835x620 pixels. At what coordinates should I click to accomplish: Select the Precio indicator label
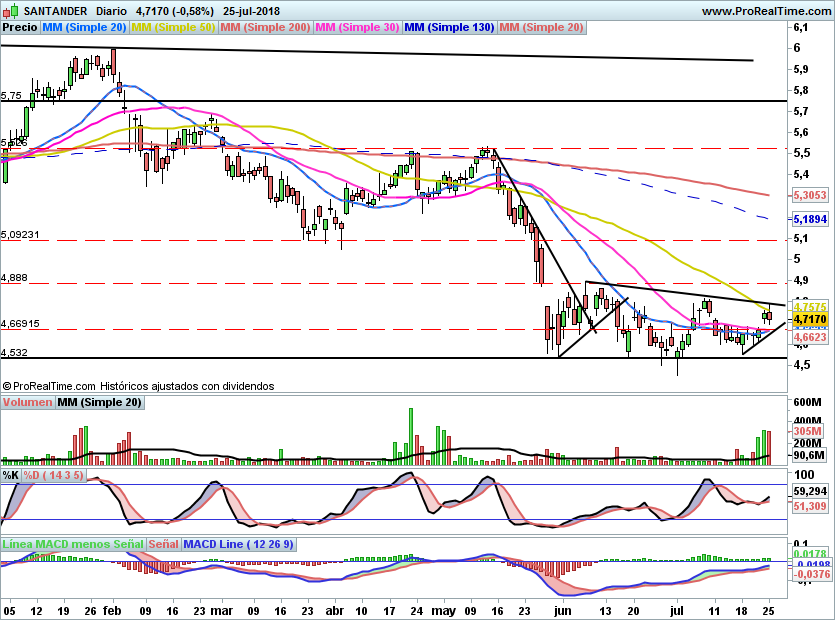pos(20,27)
